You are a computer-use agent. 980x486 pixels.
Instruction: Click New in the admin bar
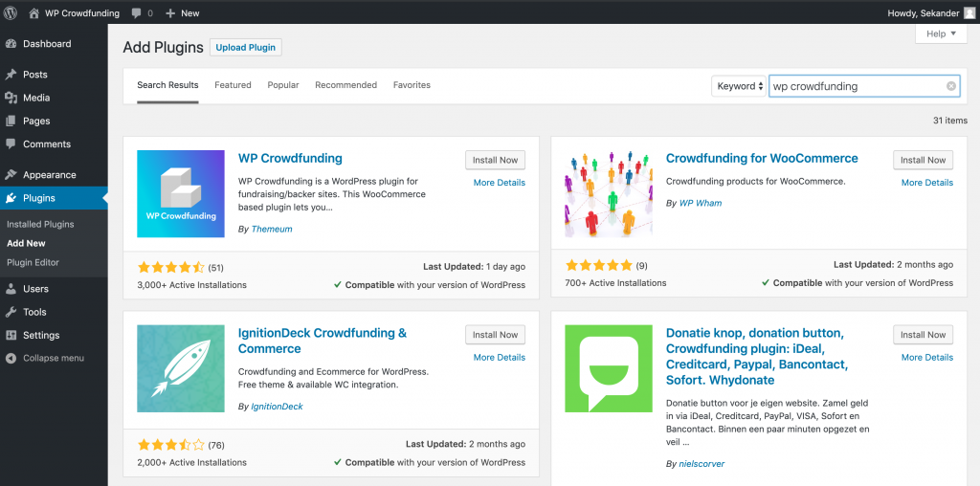[190, 13]
